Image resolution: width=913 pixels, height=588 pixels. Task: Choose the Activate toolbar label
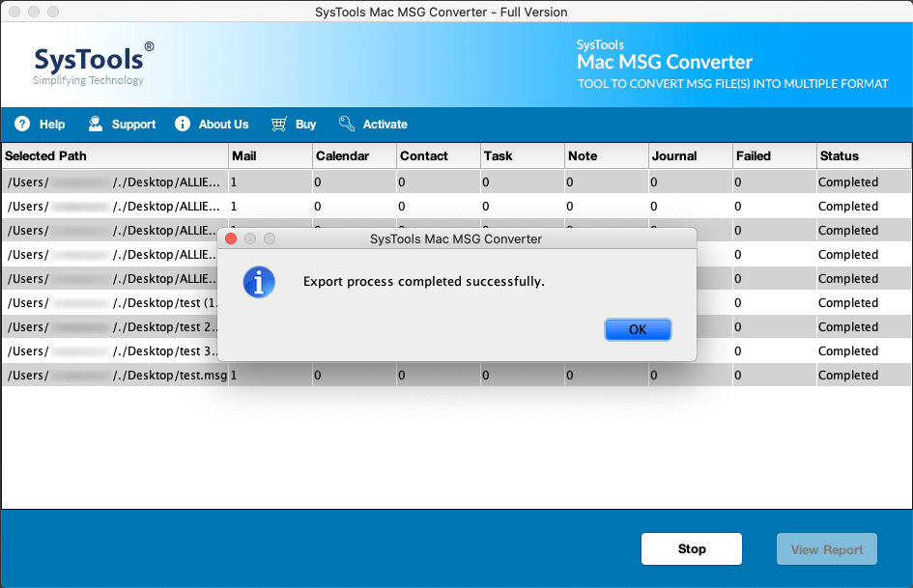tap(385, 124)
